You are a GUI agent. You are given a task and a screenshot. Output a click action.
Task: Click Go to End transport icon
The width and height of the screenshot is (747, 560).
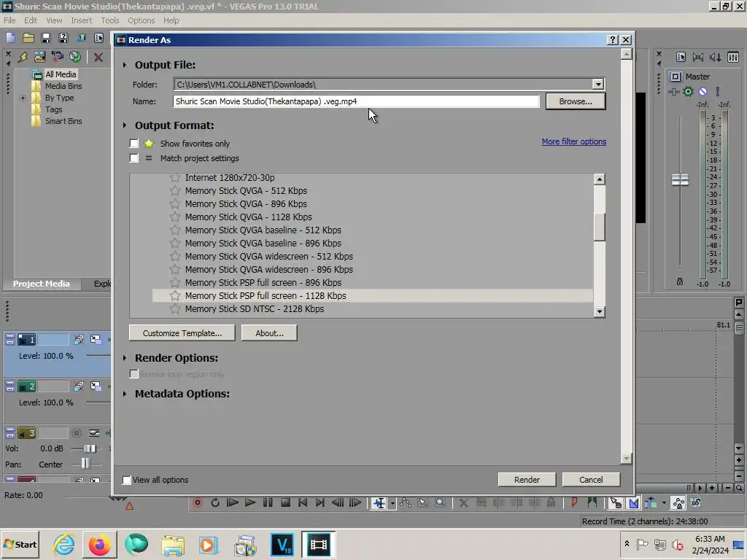click(320, 502)
